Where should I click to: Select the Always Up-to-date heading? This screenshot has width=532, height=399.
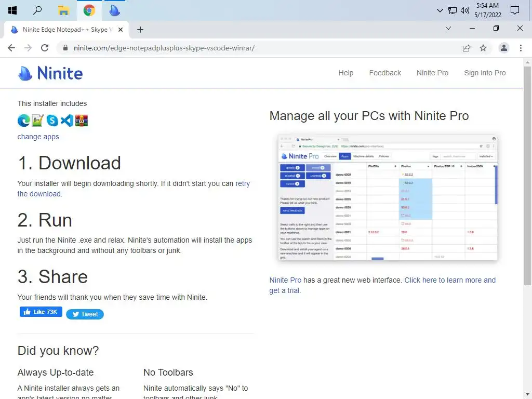click(56, 373)
